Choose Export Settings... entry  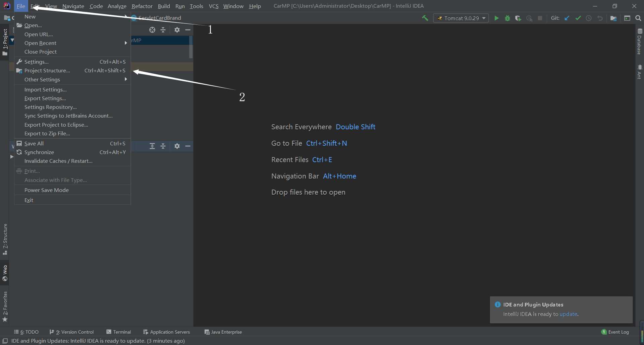coord(72,98)
